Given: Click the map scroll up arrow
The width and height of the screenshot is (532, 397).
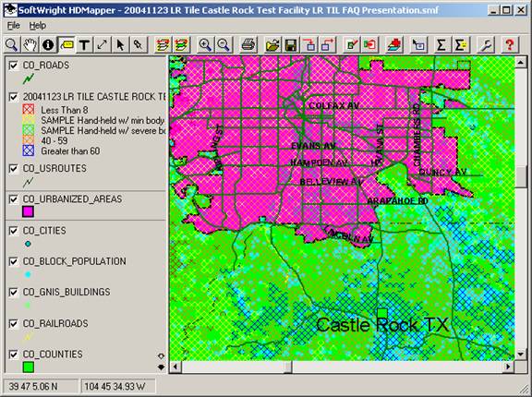Looking at the screenshot, I should [521, 63].
